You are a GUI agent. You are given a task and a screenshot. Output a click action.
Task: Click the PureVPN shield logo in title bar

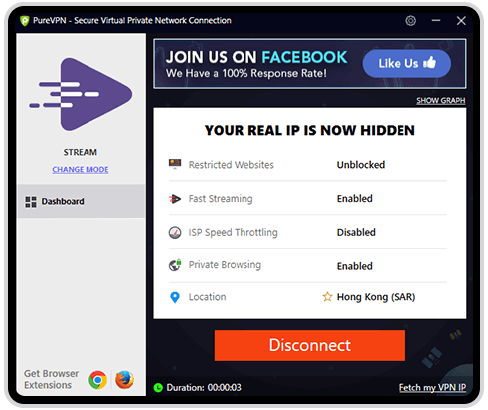(x=25, y=21)
